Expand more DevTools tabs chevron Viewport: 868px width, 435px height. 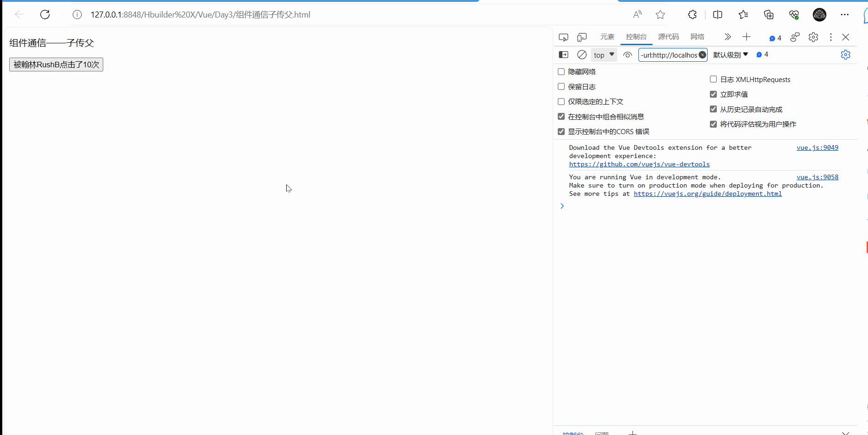click(x=727, y=37)
